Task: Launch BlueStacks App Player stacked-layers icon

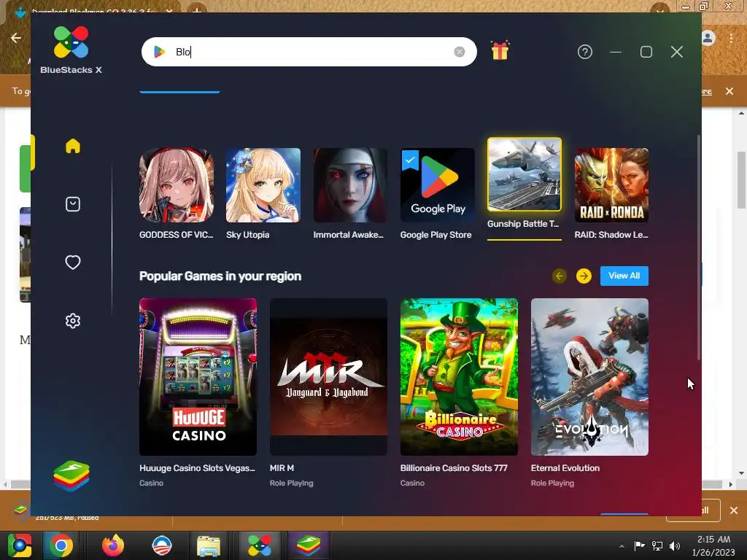Action: point(71,475)
